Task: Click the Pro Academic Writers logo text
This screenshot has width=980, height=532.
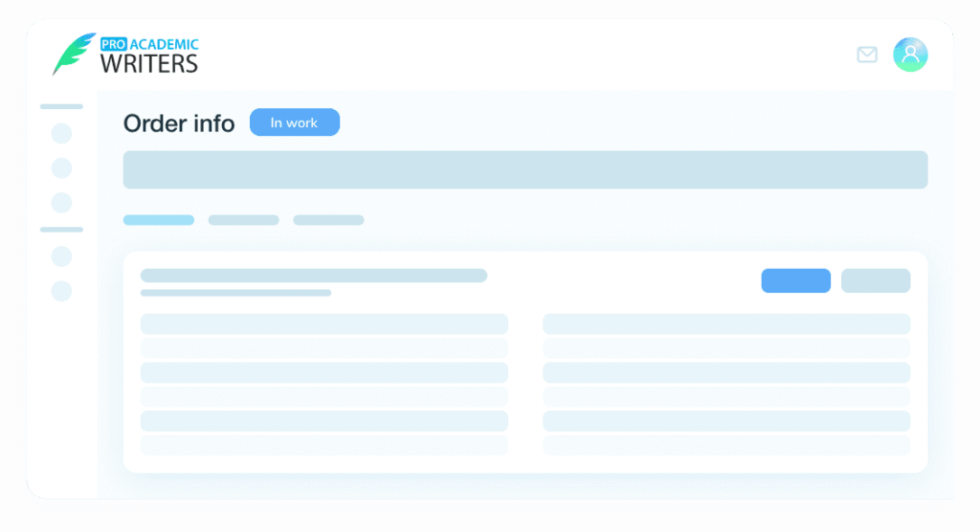Action: [149, 55]
